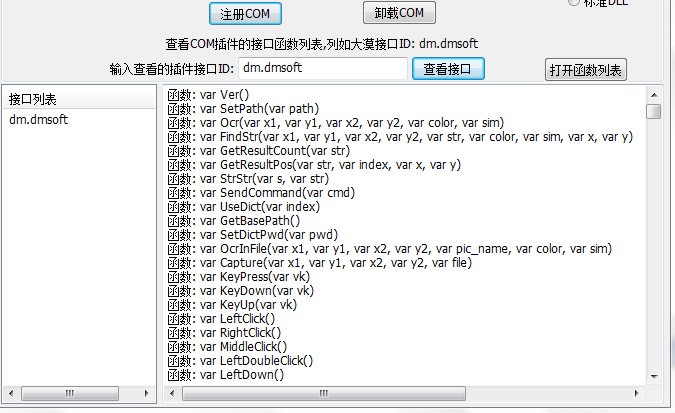Select the 'var SetDictPwd(var pwd)' line

coord(253,235)
